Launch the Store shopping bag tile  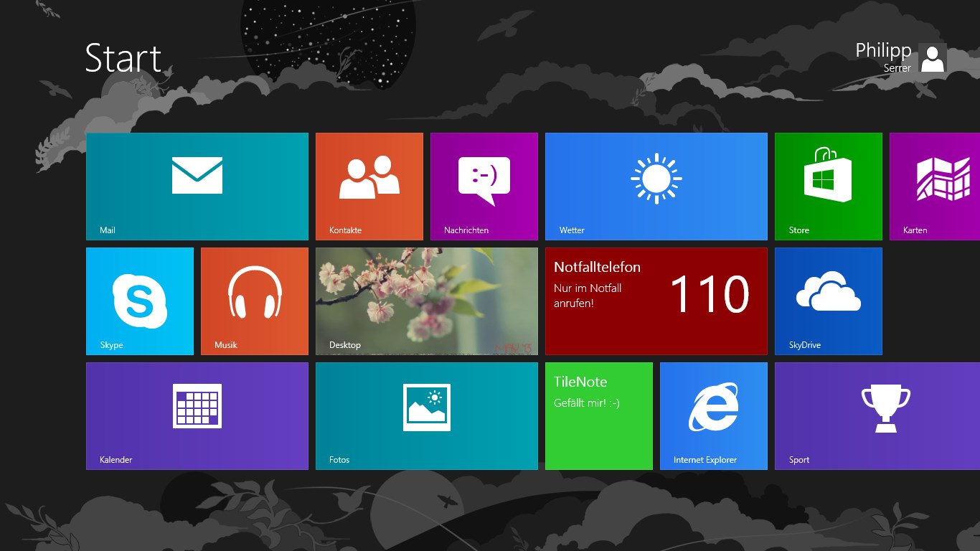(x=829, y=187)
